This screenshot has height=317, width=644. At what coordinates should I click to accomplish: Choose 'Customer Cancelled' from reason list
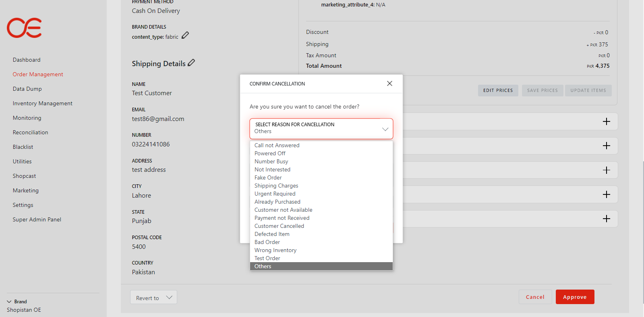(279, 226)
